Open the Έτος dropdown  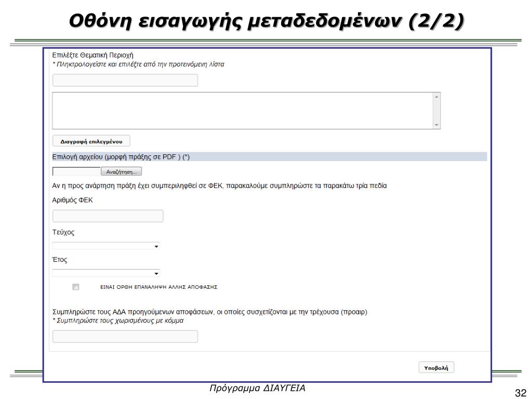pos(106,273)
